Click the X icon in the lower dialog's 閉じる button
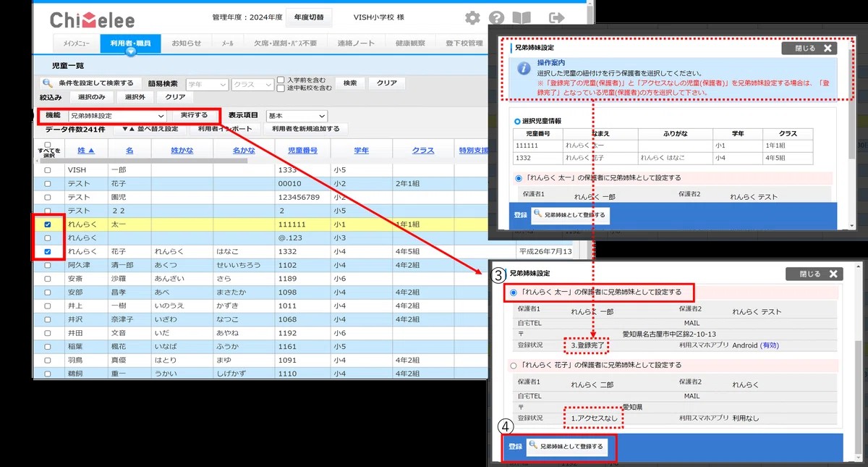Image resolution: width=868 pixels, height=467 pixels. pos(833,274)
